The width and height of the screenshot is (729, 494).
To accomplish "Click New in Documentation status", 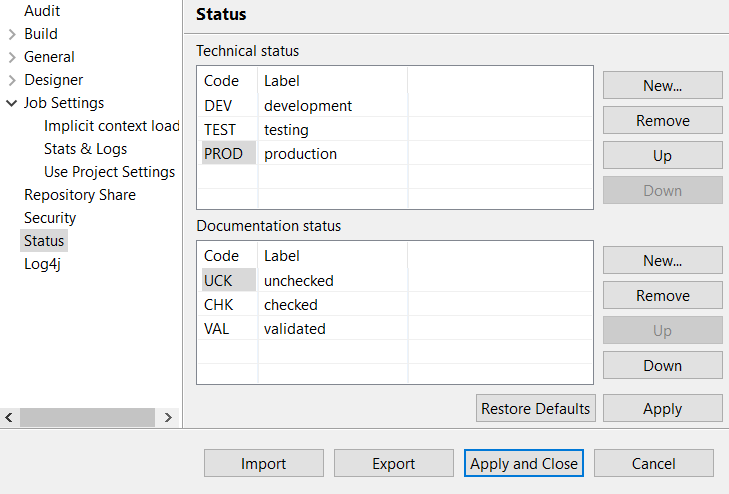I will pyautogui.click(x=662, y=261).
